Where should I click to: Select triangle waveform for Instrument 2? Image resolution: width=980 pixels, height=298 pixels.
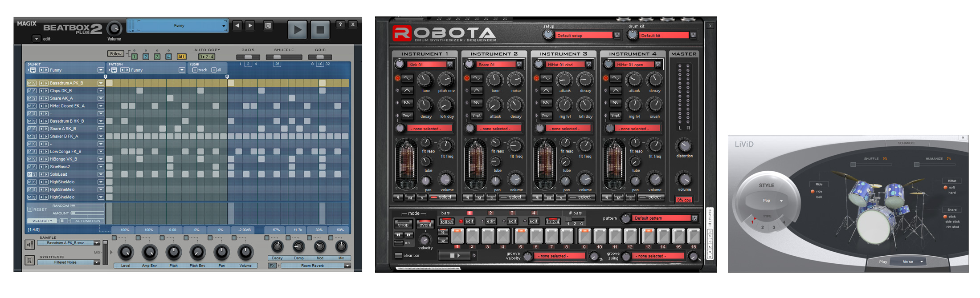point(477,90)
